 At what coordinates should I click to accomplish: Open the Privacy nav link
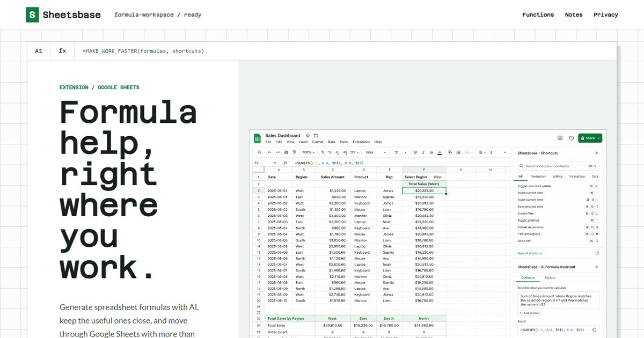(x=606, y=14)
